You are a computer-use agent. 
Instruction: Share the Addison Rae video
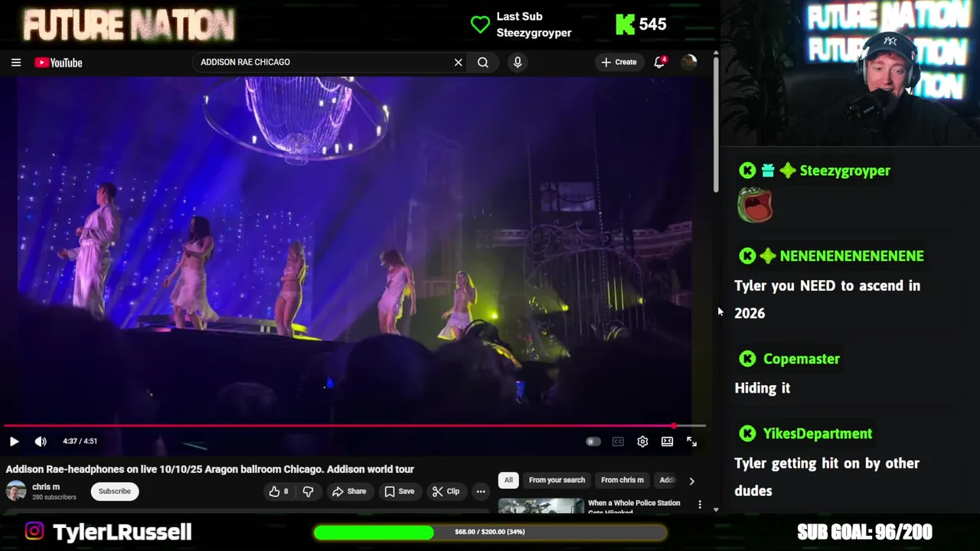pyautogui.click(x=348, y=491)
